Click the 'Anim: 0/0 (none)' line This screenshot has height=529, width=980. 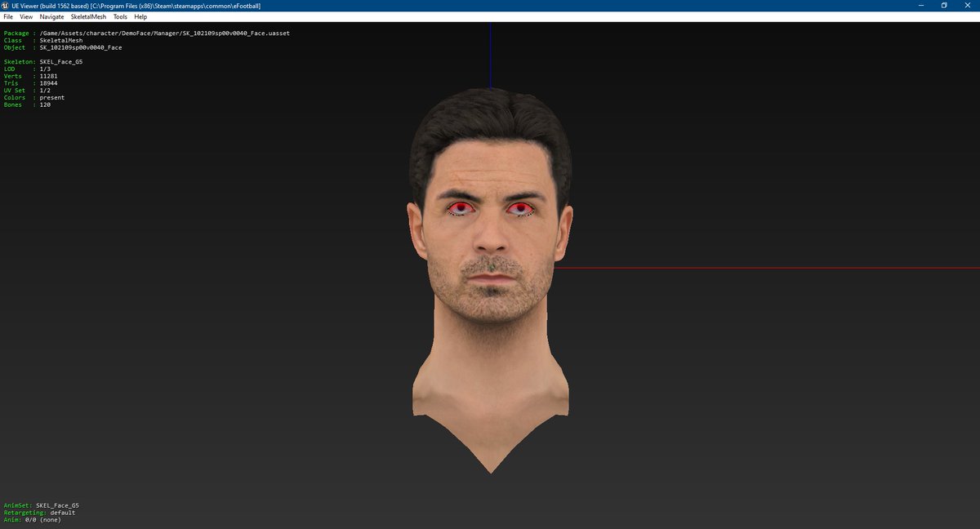(x=32, y=520)
